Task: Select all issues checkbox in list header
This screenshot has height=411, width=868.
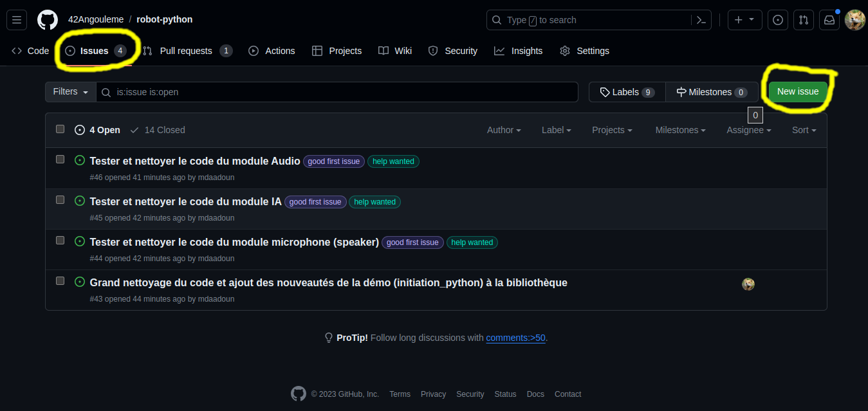Action: click(60, 129)
